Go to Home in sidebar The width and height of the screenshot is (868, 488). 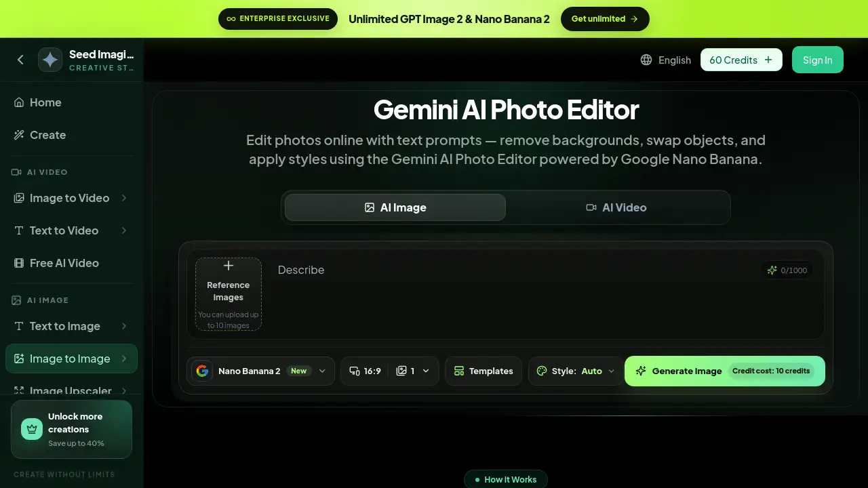coord(71,102)
